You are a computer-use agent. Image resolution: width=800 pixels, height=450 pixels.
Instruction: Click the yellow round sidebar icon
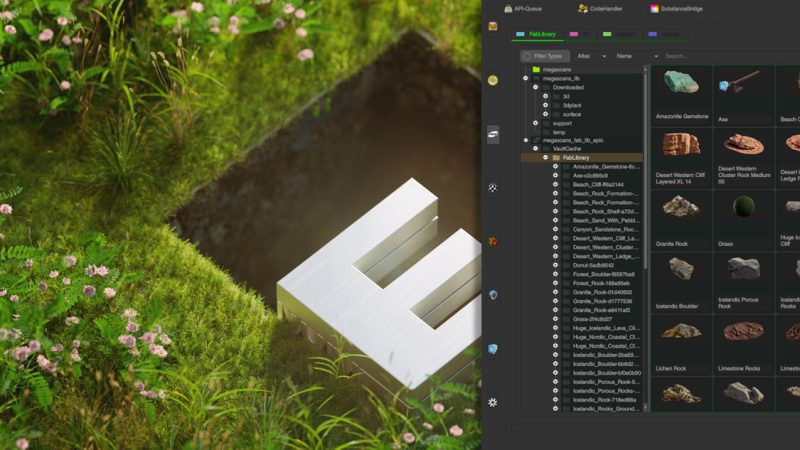492,80
